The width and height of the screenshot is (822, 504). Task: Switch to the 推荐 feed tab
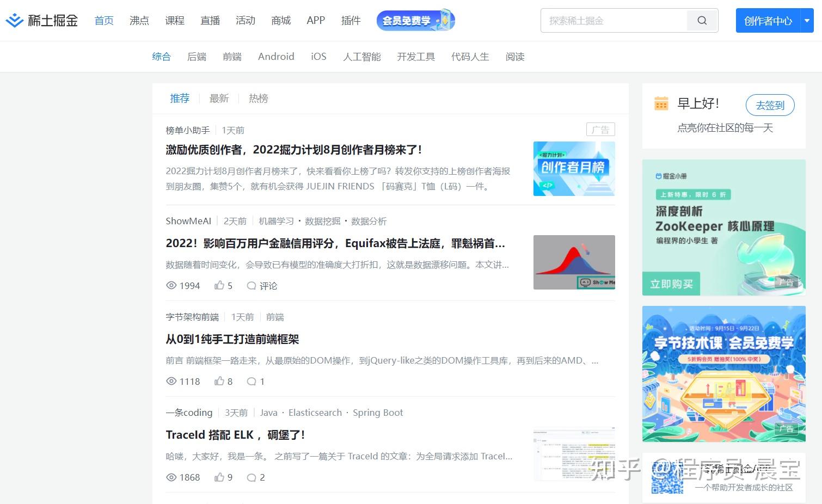tap(180, 99)
